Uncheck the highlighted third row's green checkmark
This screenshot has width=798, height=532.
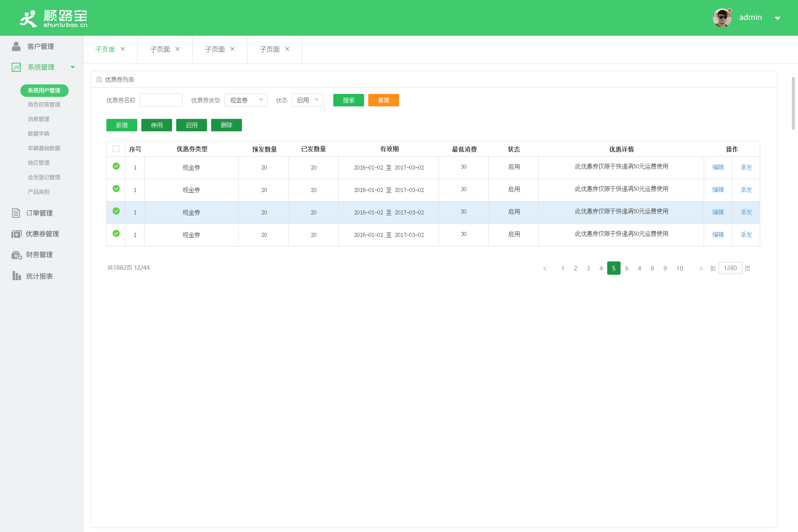point(116,211)
